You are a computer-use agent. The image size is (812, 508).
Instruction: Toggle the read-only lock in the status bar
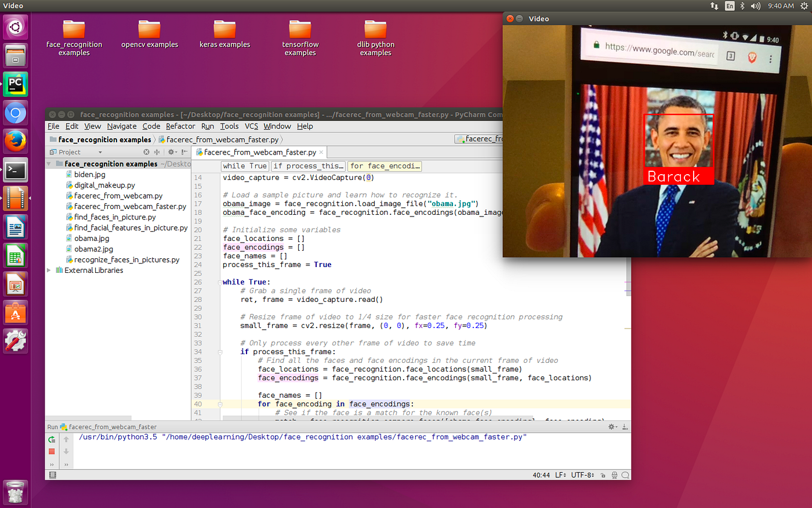pyautogui.click(x=602, y=475)
